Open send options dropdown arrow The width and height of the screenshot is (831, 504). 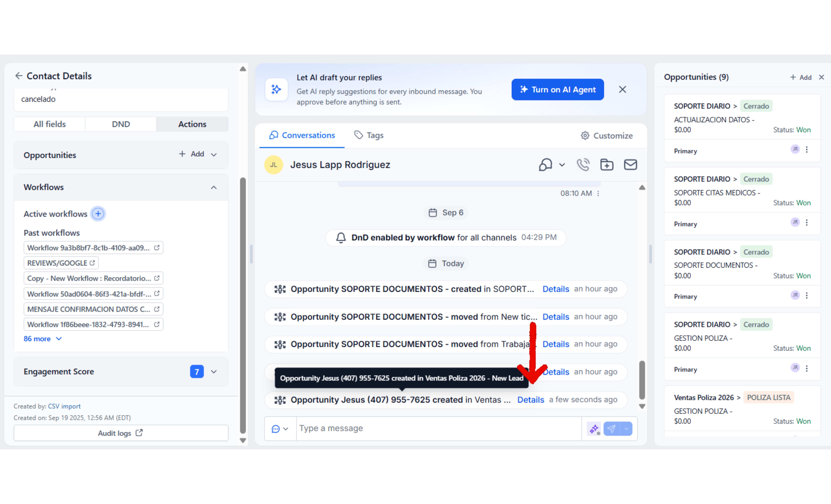[x=626, y=429]
